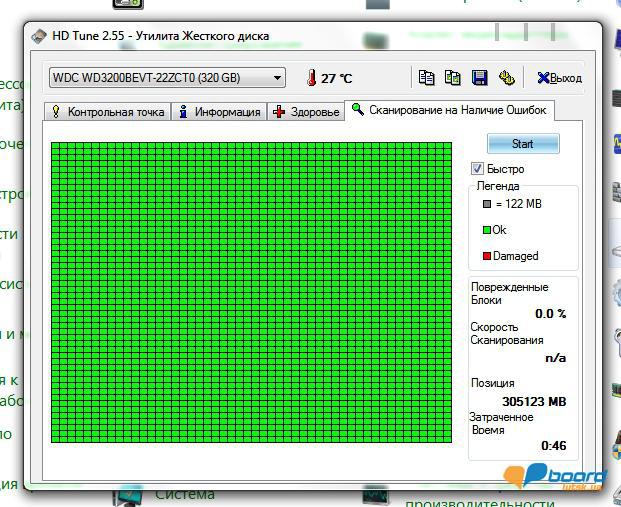Click the copy text to clipboard icon

[x=426, y=78]
